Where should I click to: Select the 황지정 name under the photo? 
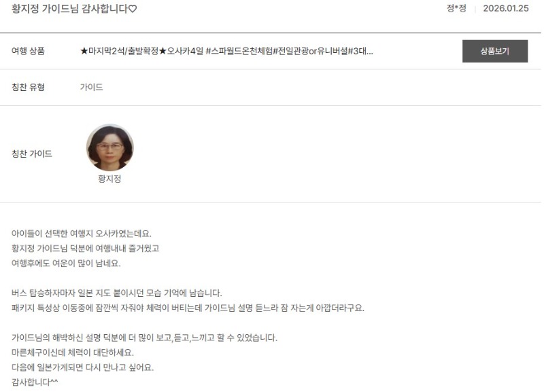pyautogui.click(x=109, y=179)
